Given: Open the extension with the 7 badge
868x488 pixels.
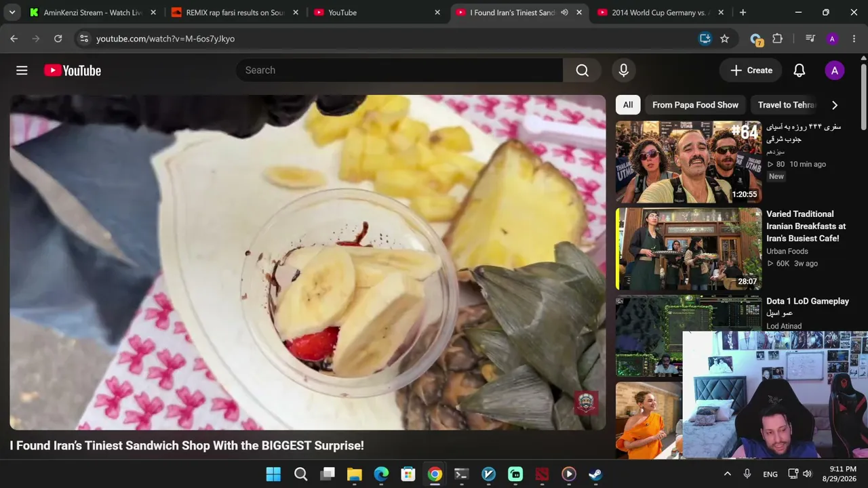Looking at the screenshot, I should click(756, 39).
